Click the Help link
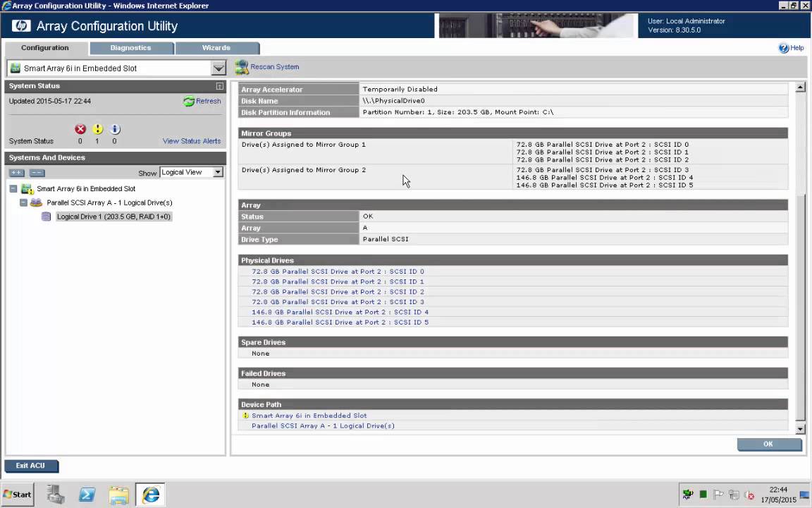This screenshot has height=508, width=812. [797, 48]
